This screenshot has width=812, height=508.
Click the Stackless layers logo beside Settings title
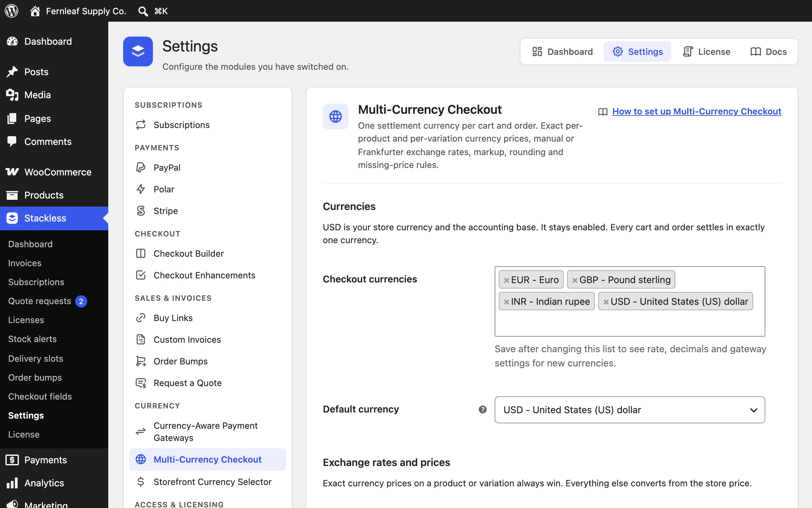point(138,51)
